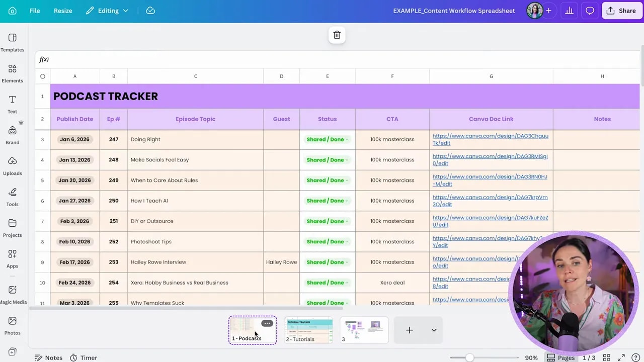
Task: Select the Xero deal CTA cell
Action: (x=392, y=283)
